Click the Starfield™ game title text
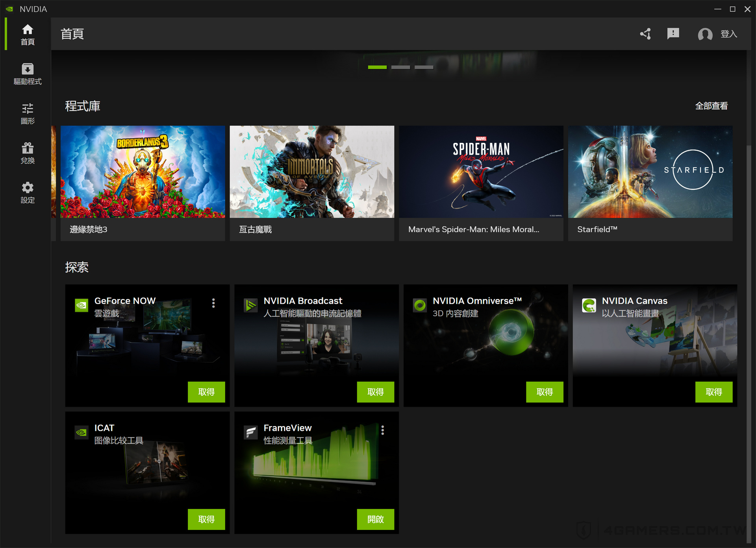The width and height of the screenshot is (756, 548). click(597, 229)
